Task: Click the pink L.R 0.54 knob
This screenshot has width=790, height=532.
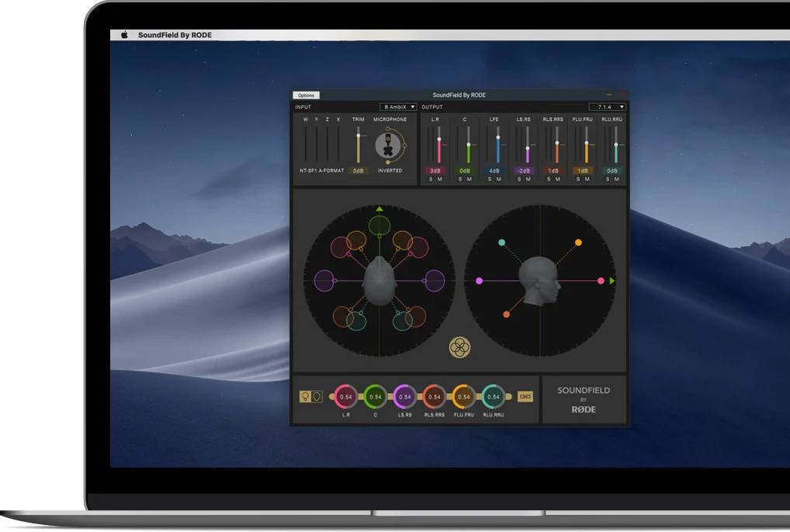Action: (x=345, y=396)
